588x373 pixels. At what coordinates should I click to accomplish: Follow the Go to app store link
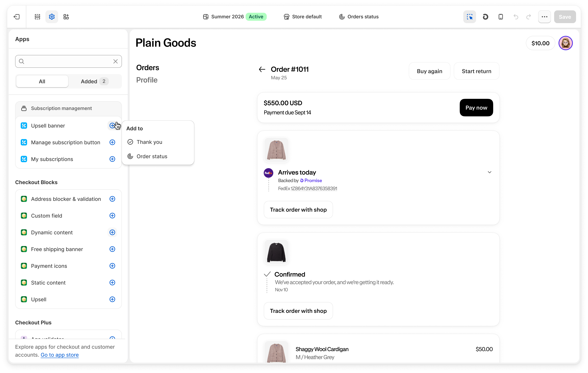click(60, 355)
